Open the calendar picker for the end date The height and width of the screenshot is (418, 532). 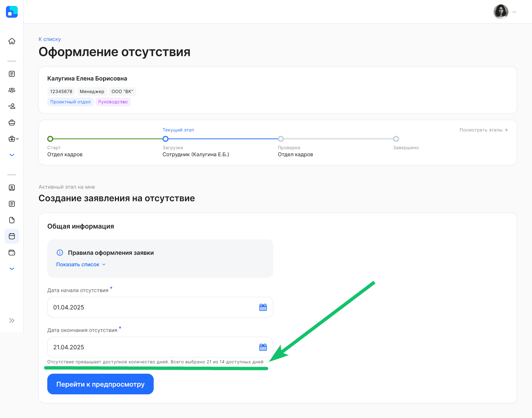[263, 347]
